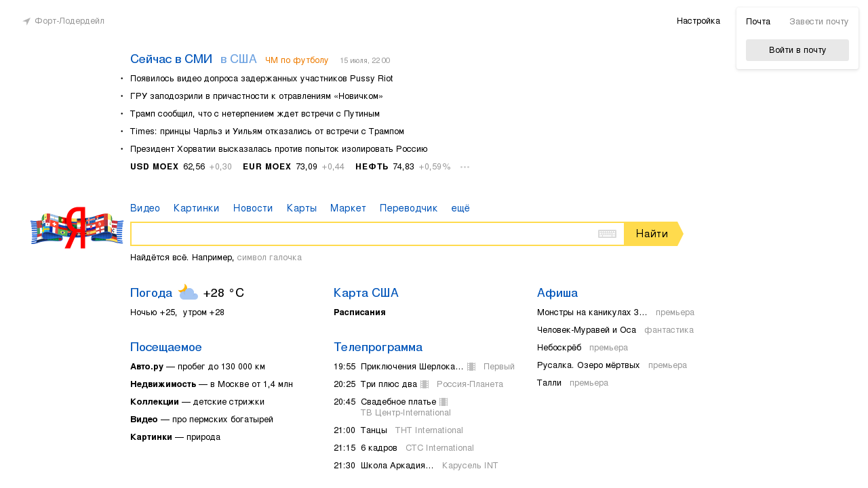Open Трамп awaiting Putin meeting headline

coord(255,114)
